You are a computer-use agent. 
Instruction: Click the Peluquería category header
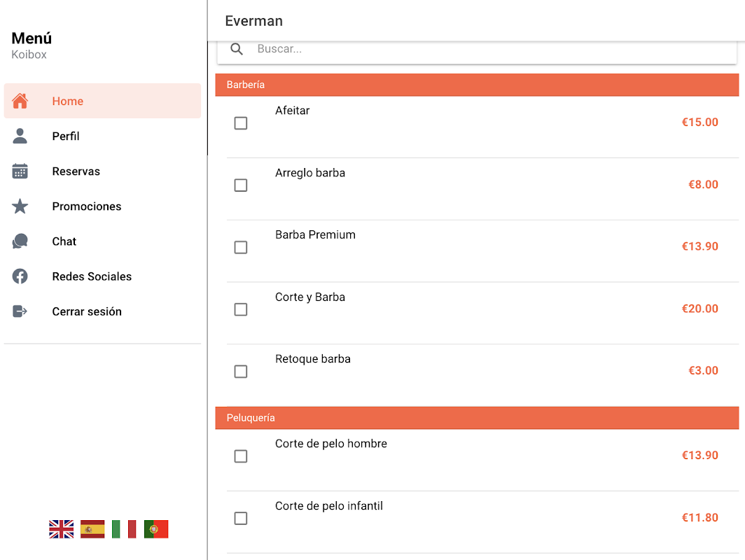pyautogui.click(x=477, y=418)
